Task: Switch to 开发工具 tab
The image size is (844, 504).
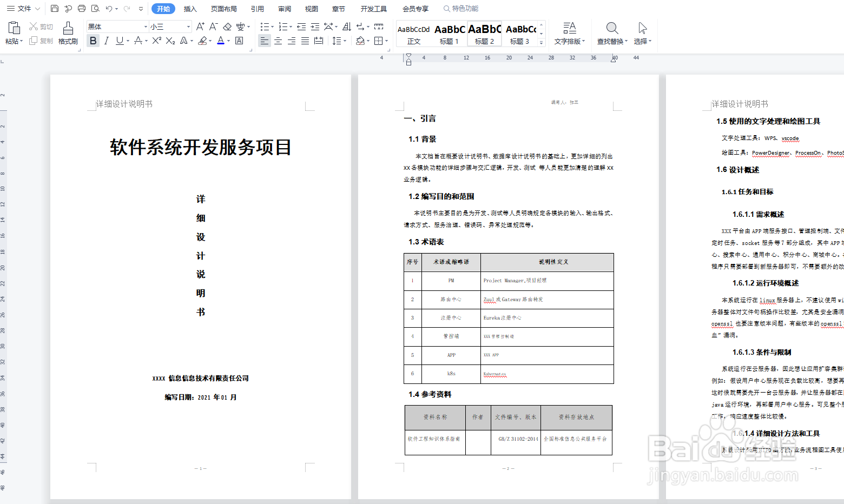Action: [x=374, y=9]
